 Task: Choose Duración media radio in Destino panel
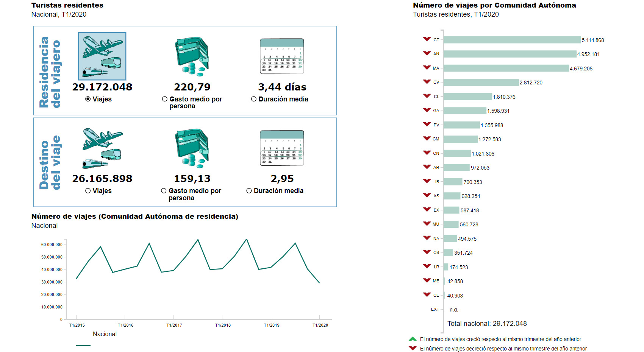249,191
